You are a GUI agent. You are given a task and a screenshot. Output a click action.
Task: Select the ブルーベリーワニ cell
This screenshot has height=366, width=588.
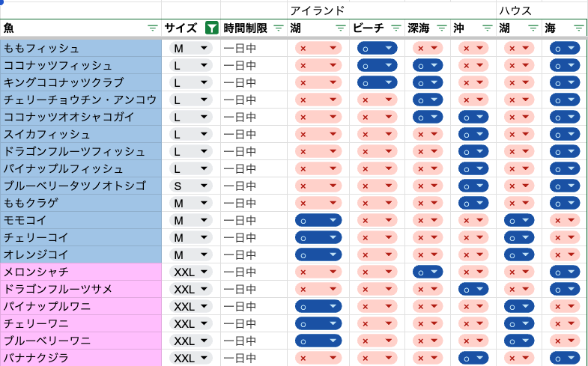pos(81,341)
